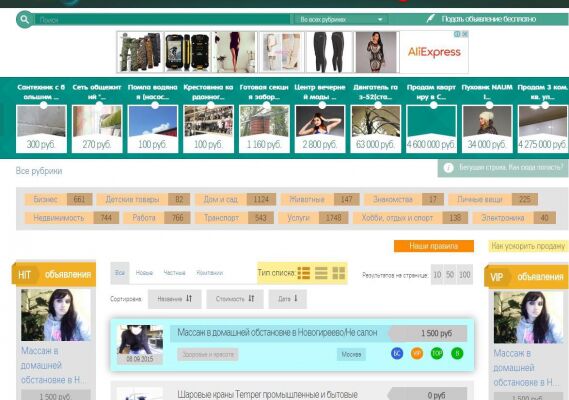569x400 pixels.
Task: Open 'Шаровые краны Temper' listing title
Action: click(267, 394)
